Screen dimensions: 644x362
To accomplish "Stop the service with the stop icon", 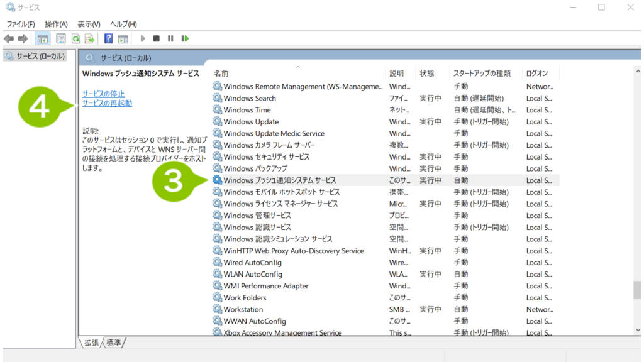I will click(x=156, y=38).
